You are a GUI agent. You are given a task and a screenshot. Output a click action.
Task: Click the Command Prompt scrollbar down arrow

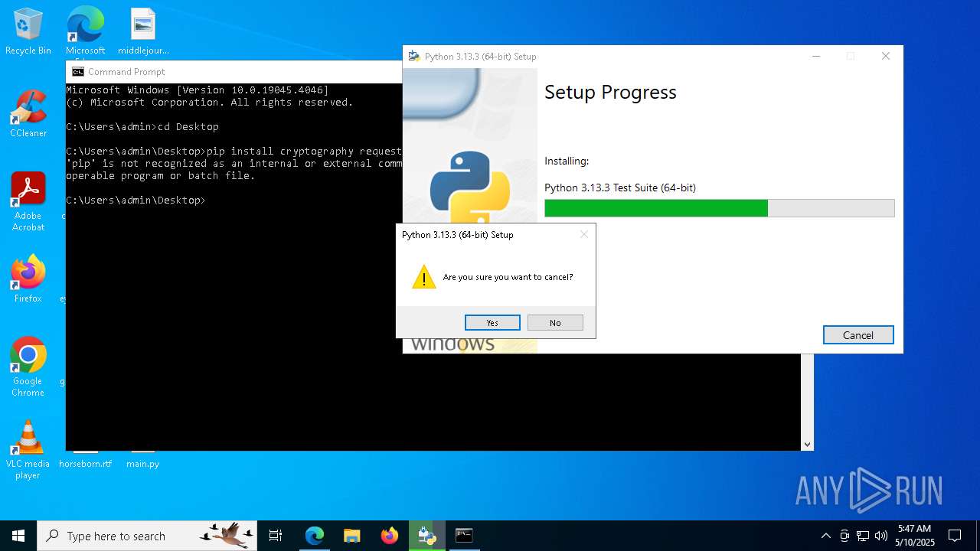click(807, 444)
